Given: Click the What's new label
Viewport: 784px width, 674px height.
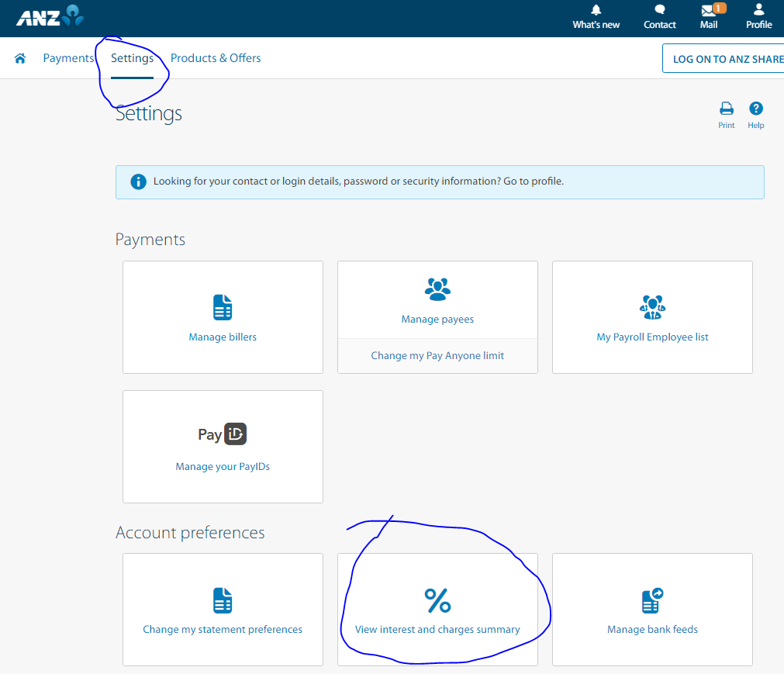Looking at the screenshot, I should 596,25.
